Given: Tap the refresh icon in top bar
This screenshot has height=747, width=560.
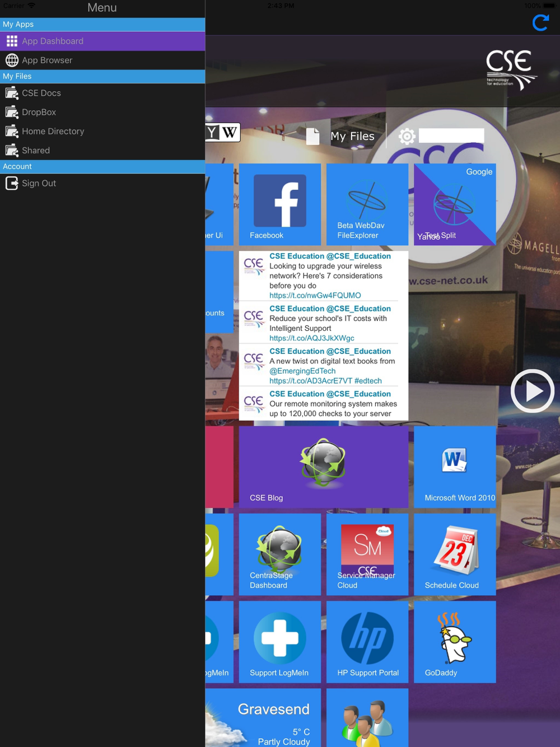Looking at the screenshot, I should tap(540, 22).
